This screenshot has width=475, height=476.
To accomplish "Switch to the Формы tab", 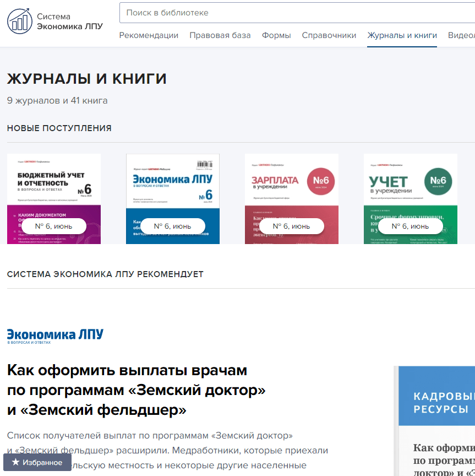I will (276, 35).
